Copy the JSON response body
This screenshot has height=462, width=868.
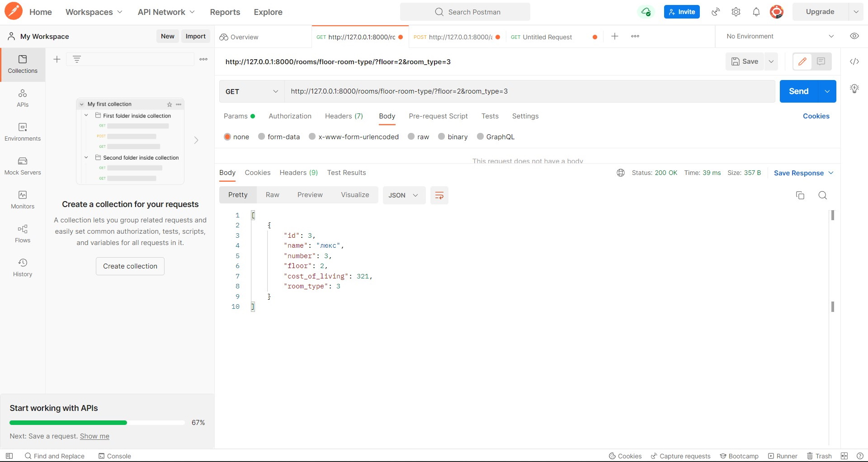point(800,195)
